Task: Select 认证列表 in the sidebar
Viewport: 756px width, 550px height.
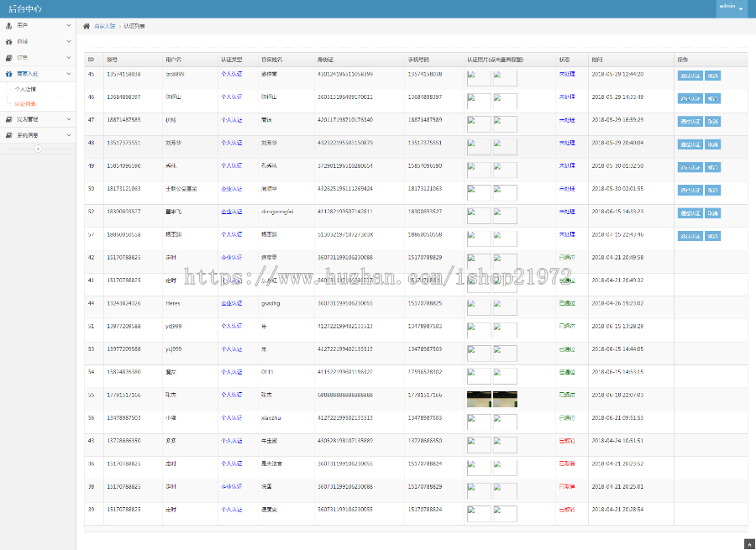Action: pyautogui.click(x=26, y=103)
